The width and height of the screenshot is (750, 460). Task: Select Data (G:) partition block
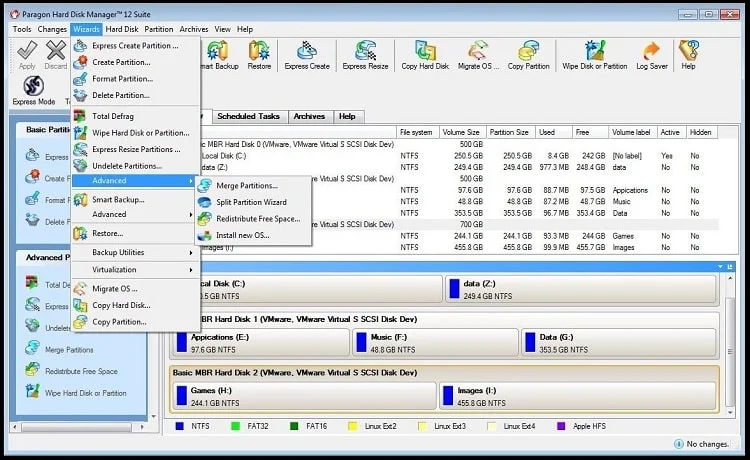pos(619,343)
